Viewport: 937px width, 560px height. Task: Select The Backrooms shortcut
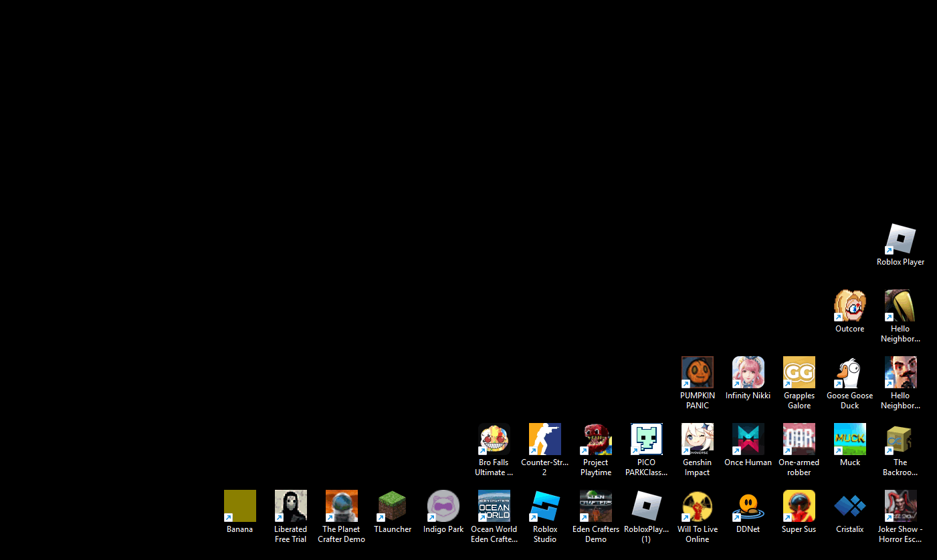(900, 439)
